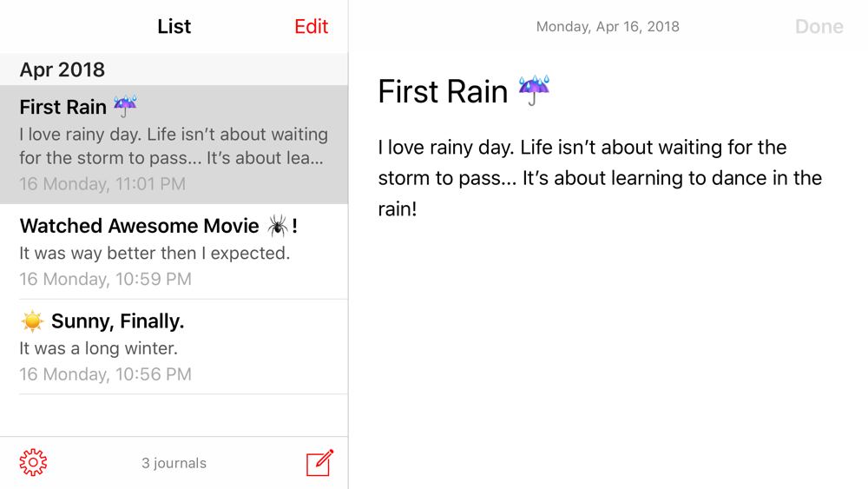Viewport: 868px width, 489px height.
Task: Click the 3 journals count label
Action: click(x=174, y=463)
